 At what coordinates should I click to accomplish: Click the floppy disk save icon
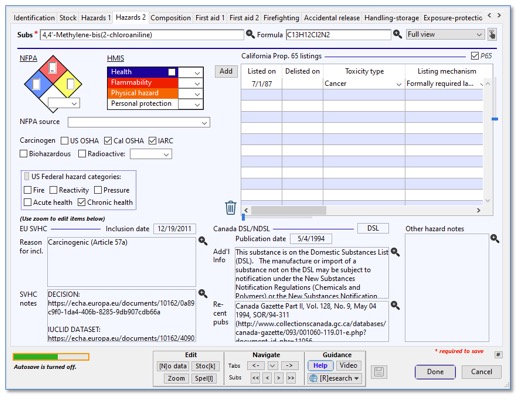379,372
